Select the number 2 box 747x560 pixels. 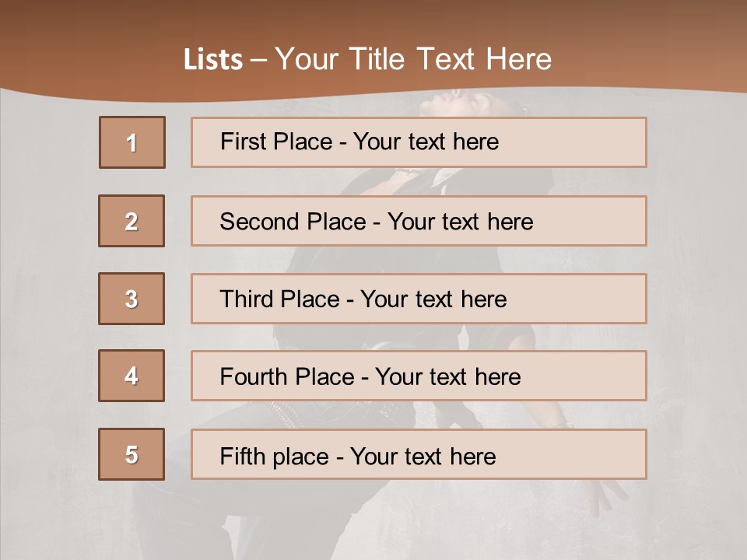132,221
